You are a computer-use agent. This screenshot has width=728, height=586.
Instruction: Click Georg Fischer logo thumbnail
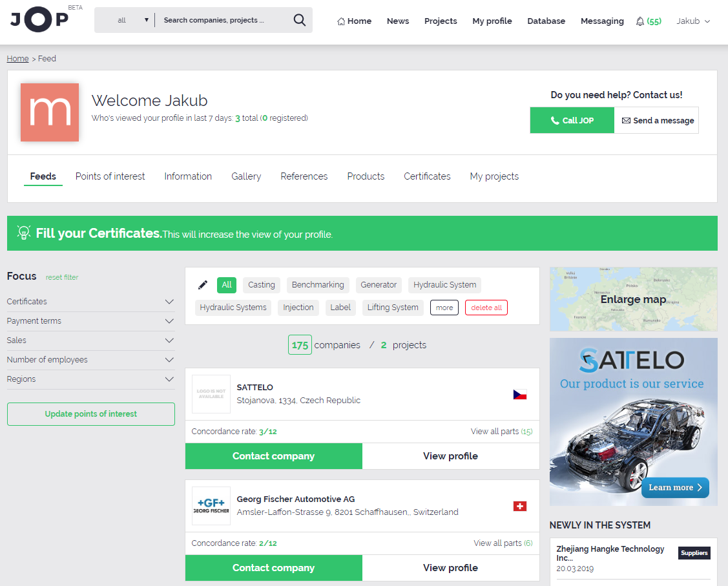(x=211, y=506)
